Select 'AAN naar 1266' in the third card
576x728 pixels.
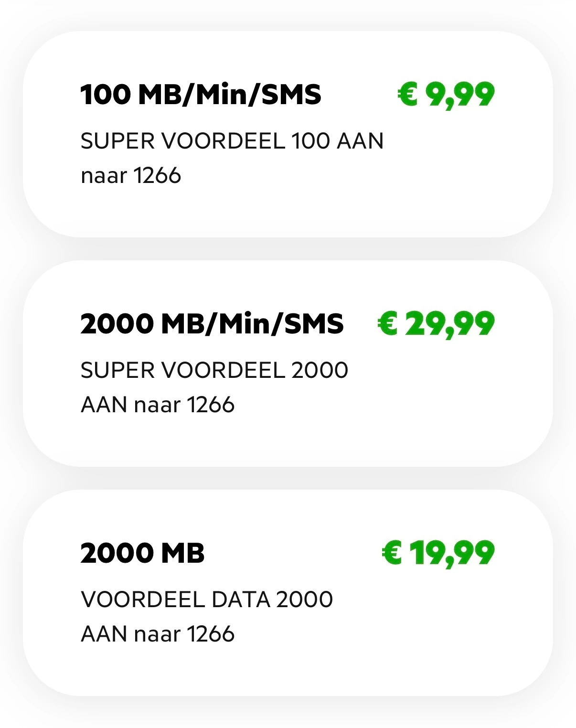coord(158,634)
